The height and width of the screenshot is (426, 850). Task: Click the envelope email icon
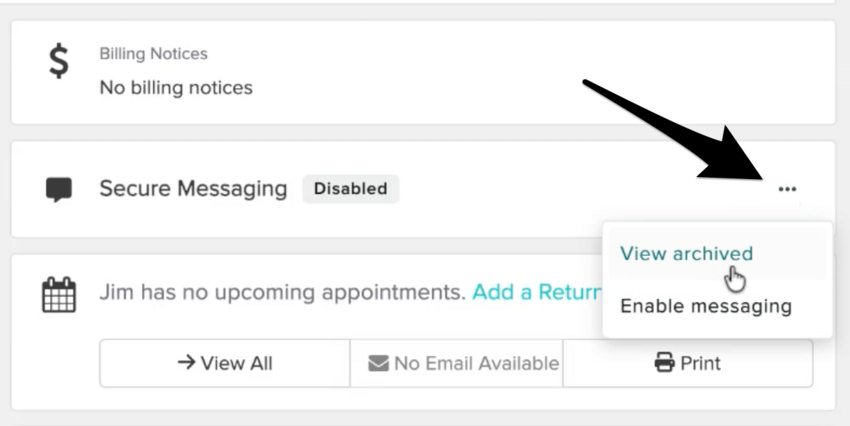[378, 363]
